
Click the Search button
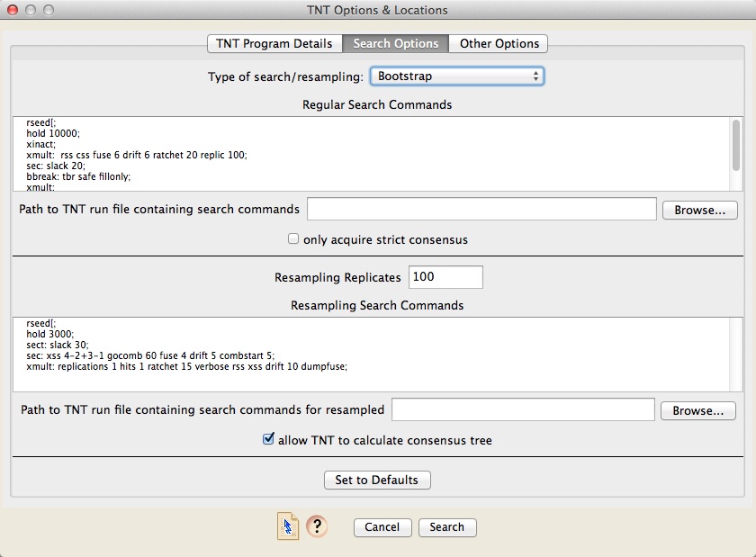click(x=447, y=527)
